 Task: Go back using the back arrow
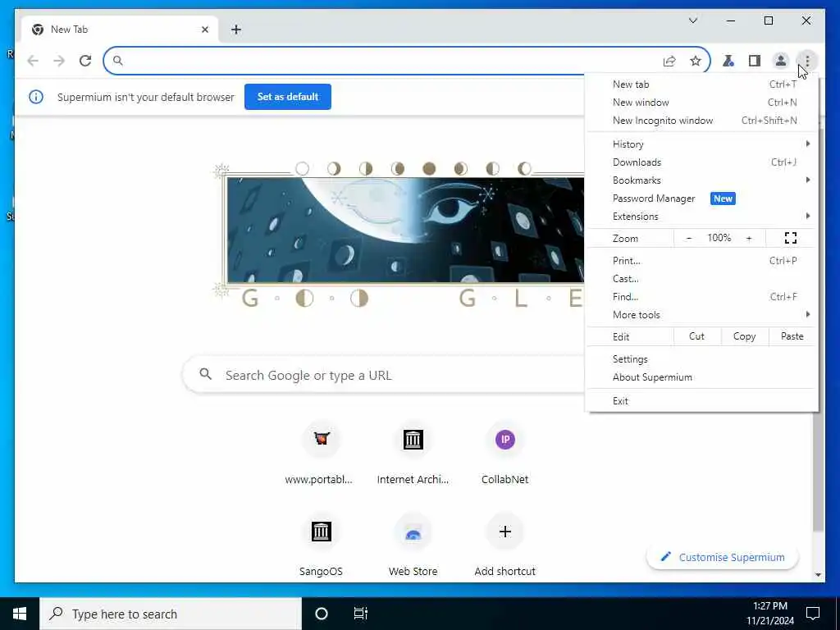click(x=33, y=61)
